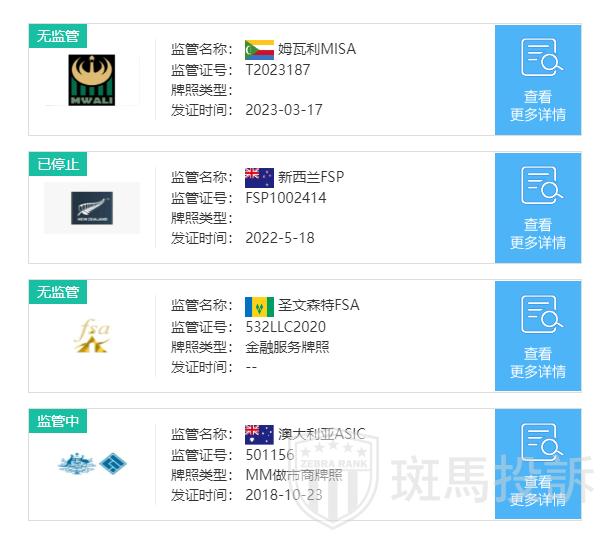This screenshot has width=613, height=541.
Task: Click the document search icon in MISA card
Action: point(538,58)
